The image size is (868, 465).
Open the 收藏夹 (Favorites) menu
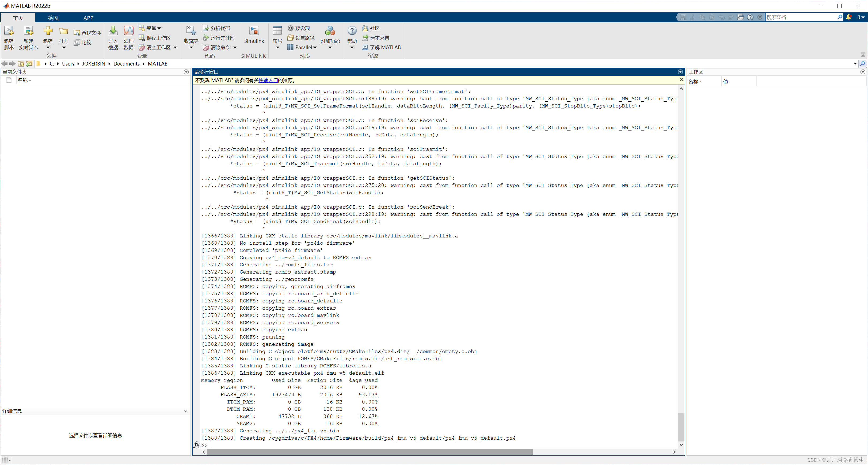191,38
